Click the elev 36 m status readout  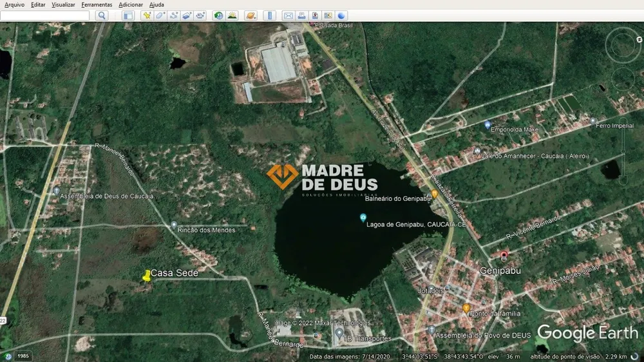(x=504, y=357)
